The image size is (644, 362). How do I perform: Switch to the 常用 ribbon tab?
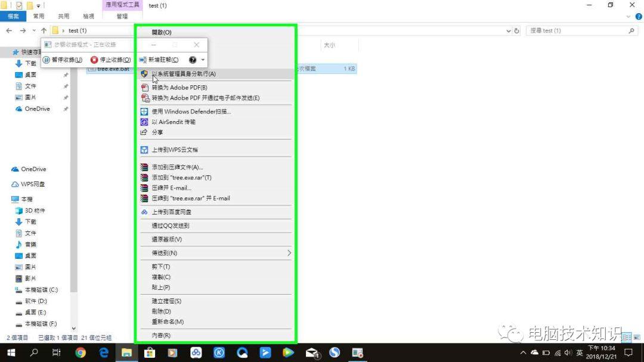[x=39, y=17]
